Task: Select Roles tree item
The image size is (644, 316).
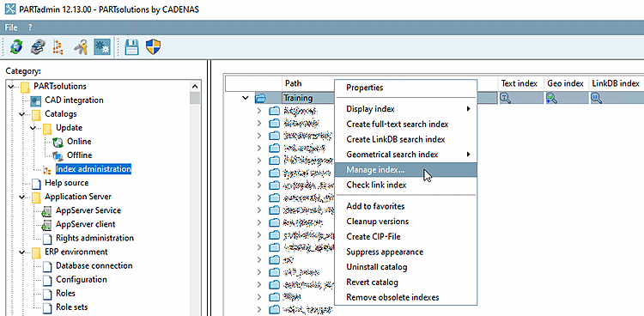Action: [x=66, y=294]
